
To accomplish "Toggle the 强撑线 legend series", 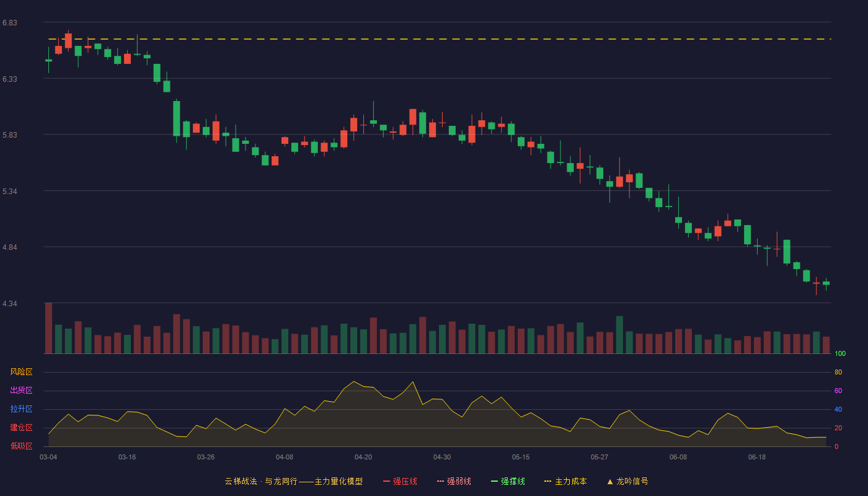I will tap(508, 481).
